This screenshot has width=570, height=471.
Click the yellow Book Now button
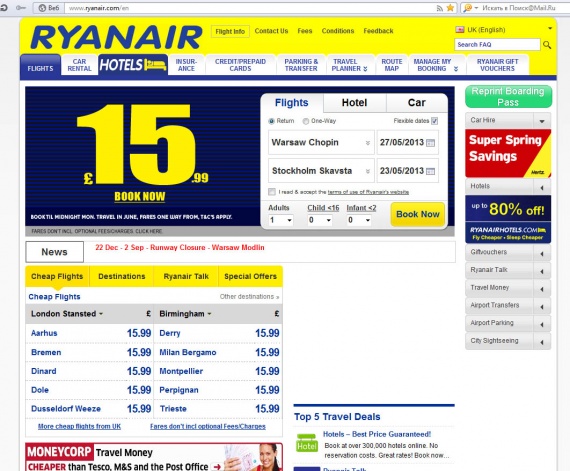pos(418,214)
